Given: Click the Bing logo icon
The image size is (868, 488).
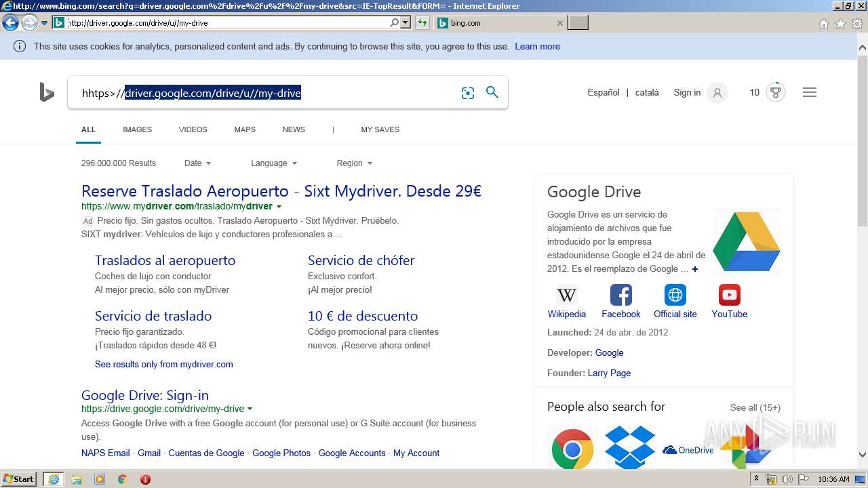Looking at the screenshot, I should pyautogui.click(x=47, y=92).
